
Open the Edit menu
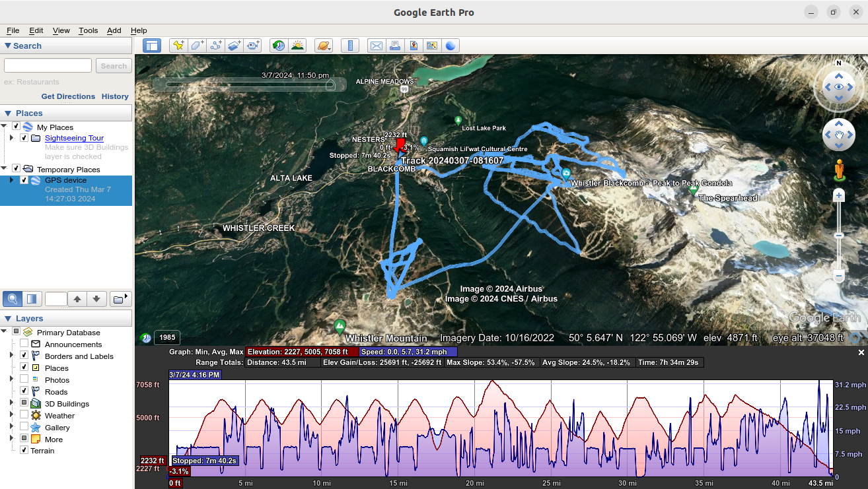point(36,30)
